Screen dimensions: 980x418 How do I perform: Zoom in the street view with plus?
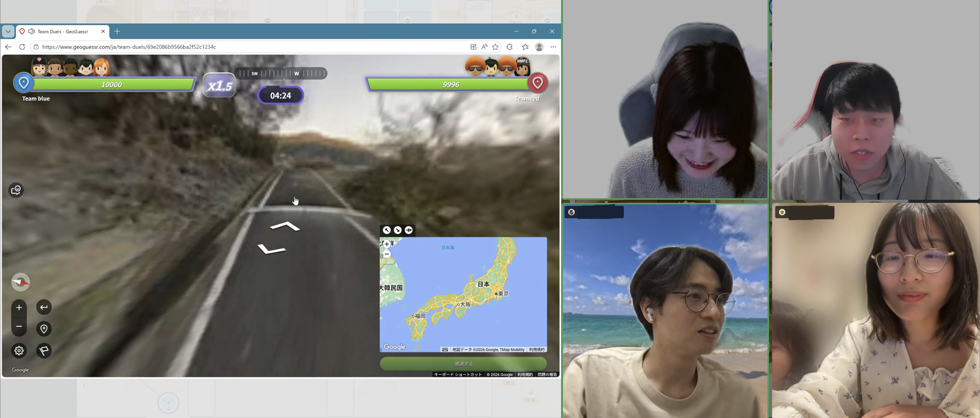pyautogui.click(x=19, y=308)
